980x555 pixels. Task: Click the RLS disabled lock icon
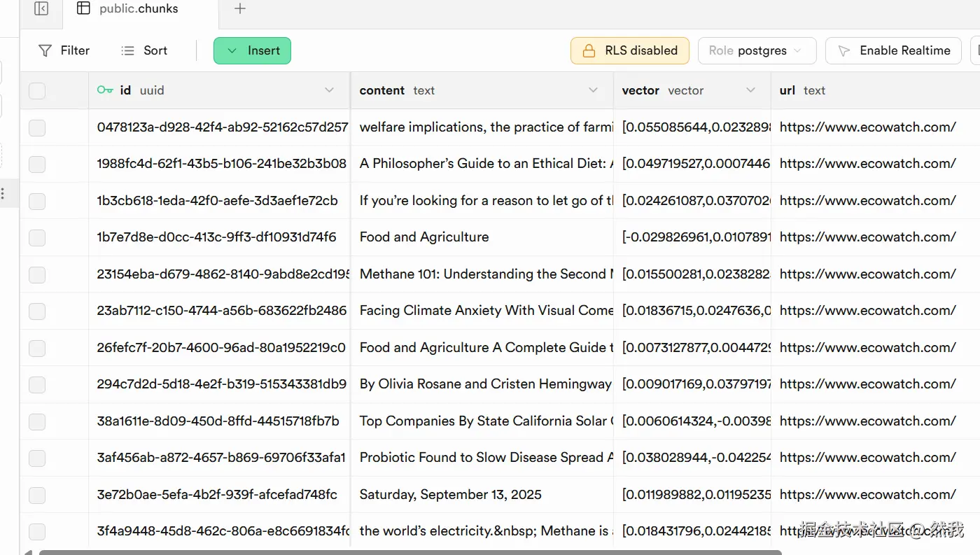click(589, 50)
